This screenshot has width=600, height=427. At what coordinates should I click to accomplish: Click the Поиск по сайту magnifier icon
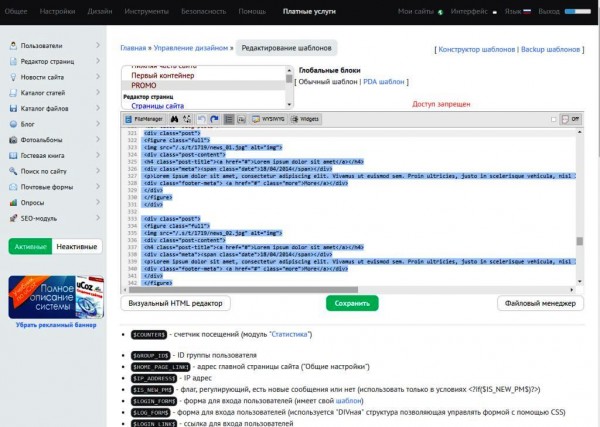coord(13,171)
